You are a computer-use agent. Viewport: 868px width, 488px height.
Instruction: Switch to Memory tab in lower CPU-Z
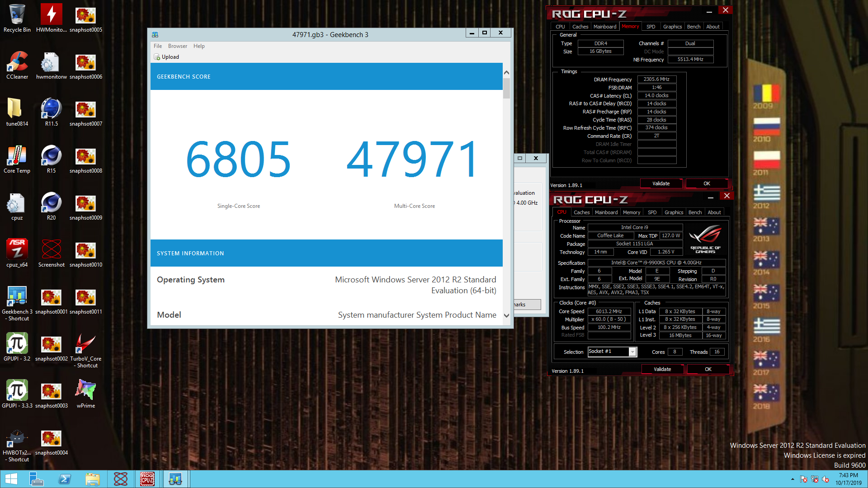(x=631, y=212)
